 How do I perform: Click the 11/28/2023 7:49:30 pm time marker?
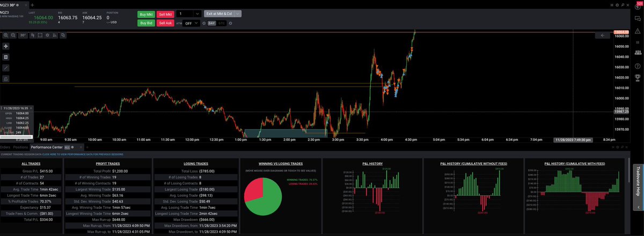[x=573, y=139]
